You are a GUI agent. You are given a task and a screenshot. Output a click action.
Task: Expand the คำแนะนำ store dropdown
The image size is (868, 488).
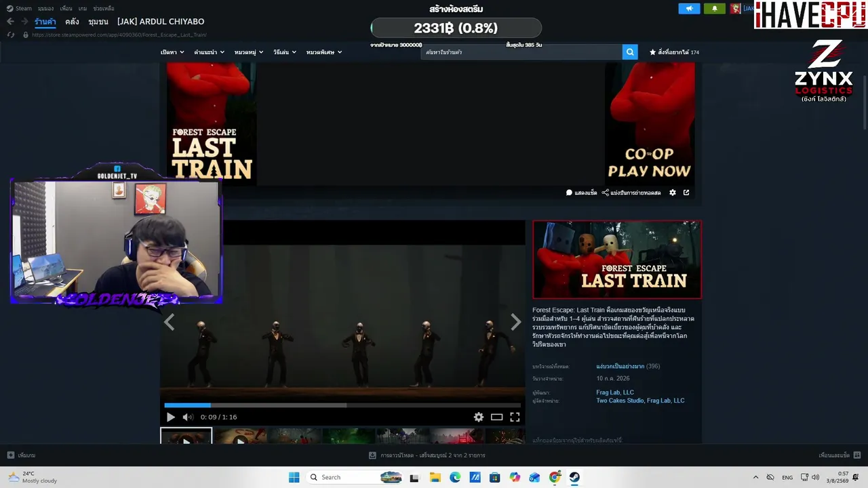point(210,52)
